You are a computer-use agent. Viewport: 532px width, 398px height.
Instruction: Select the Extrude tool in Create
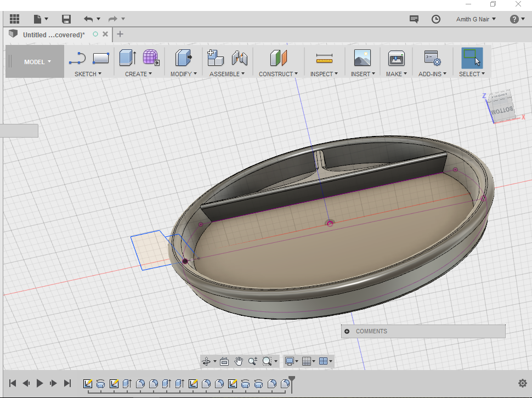(x=127, y=58)
